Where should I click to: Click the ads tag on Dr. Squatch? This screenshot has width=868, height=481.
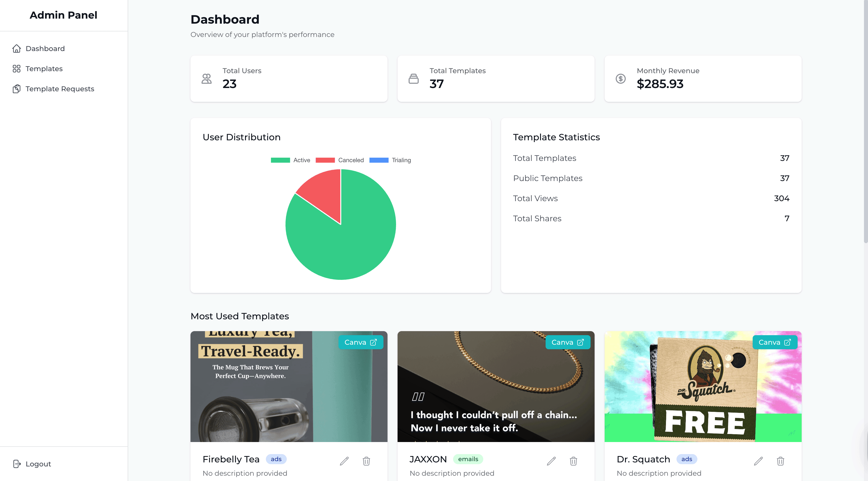687,459
